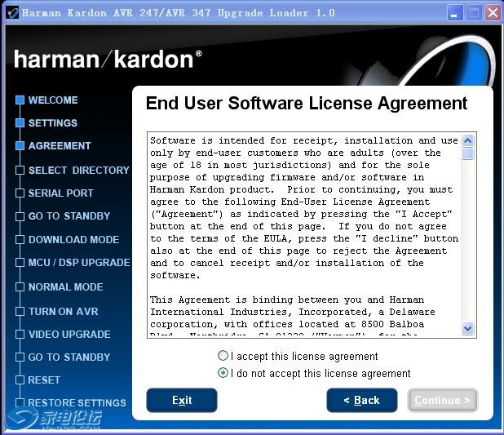The width and height of the screenshot is (504, 435).
Task: Click the RESET step
Action: pos(44,380)
